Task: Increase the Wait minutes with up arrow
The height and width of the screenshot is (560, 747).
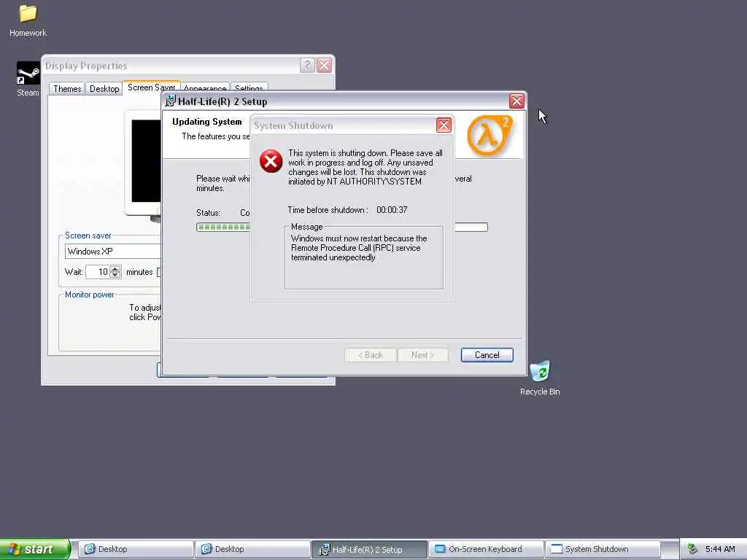Action: pyautogui.click(x=115, y=268)
